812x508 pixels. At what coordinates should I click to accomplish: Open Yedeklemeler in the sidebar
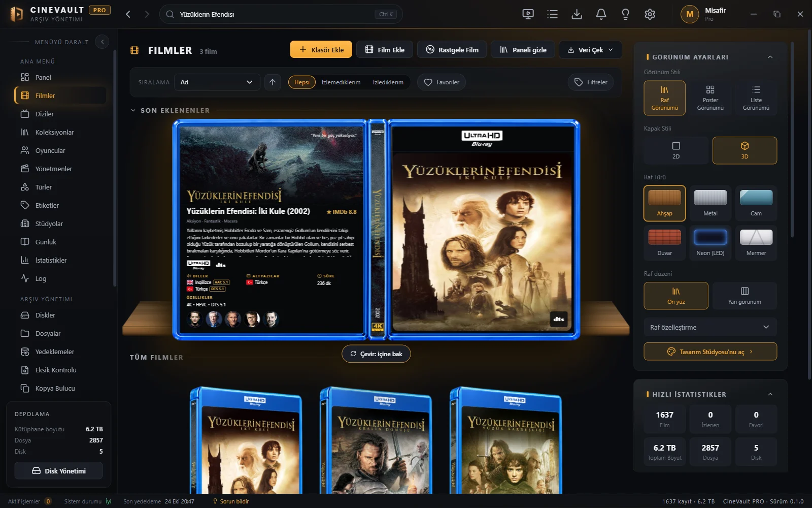[60, 352]
